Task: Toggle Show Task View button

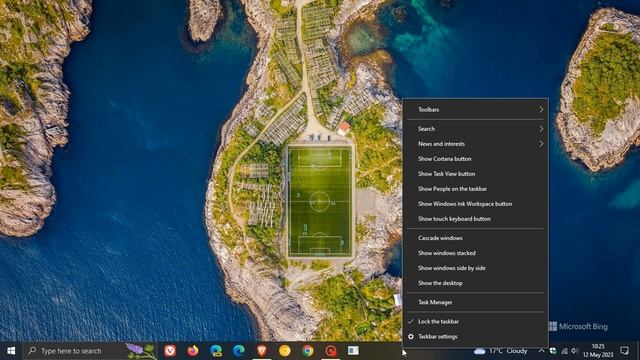Action: point(476,174)
